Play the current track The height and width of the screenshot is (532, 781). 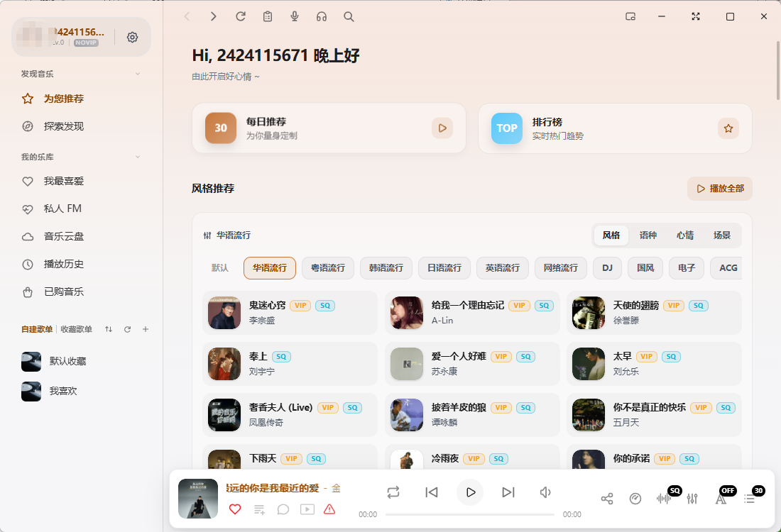470,492
